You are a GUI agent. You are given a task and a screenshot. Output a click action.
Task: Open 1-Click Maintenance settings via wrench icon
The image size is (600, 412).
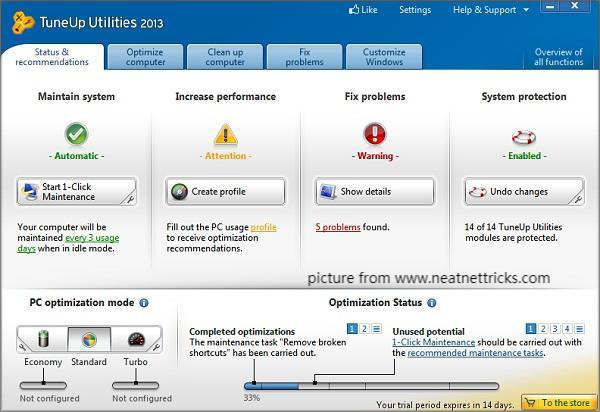(x=130, y=199)
